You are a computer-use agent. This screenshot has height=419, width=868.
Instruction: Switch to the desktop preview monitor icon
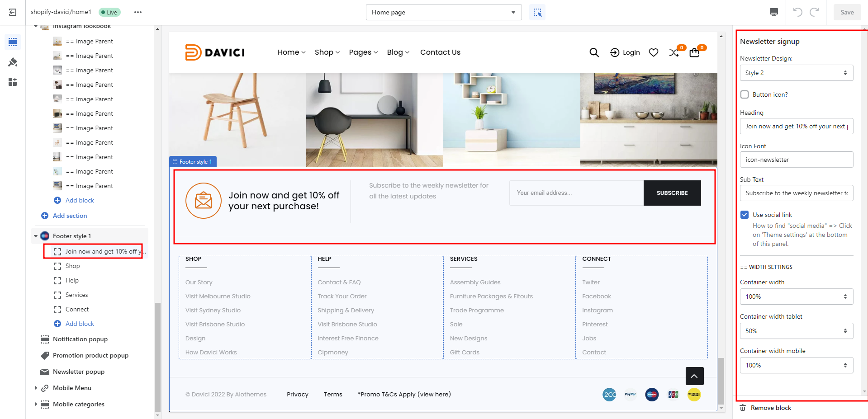(x=774, y=12)
